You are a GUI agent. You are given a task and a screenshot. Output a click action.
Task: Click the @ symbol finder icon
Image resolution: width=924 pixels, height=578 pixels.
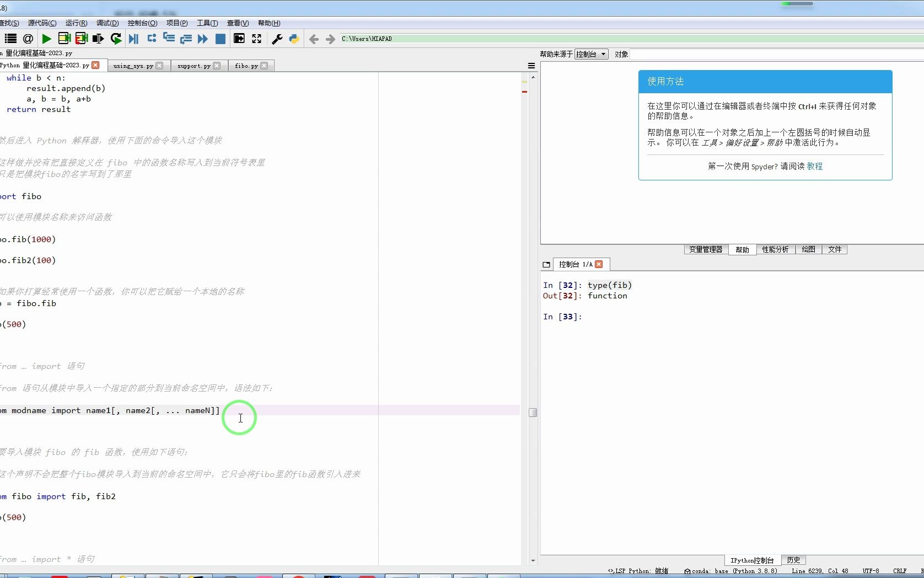28,39
